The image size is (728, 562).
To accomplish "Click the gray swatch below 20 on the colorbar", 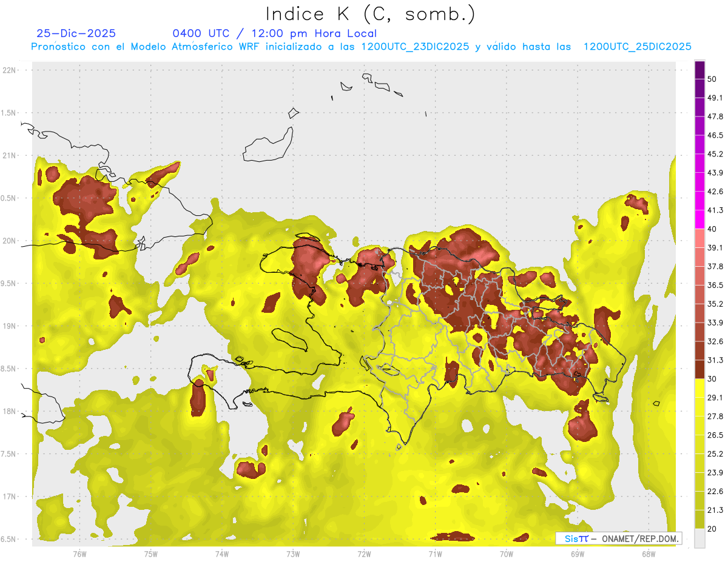I will [699, 538].
